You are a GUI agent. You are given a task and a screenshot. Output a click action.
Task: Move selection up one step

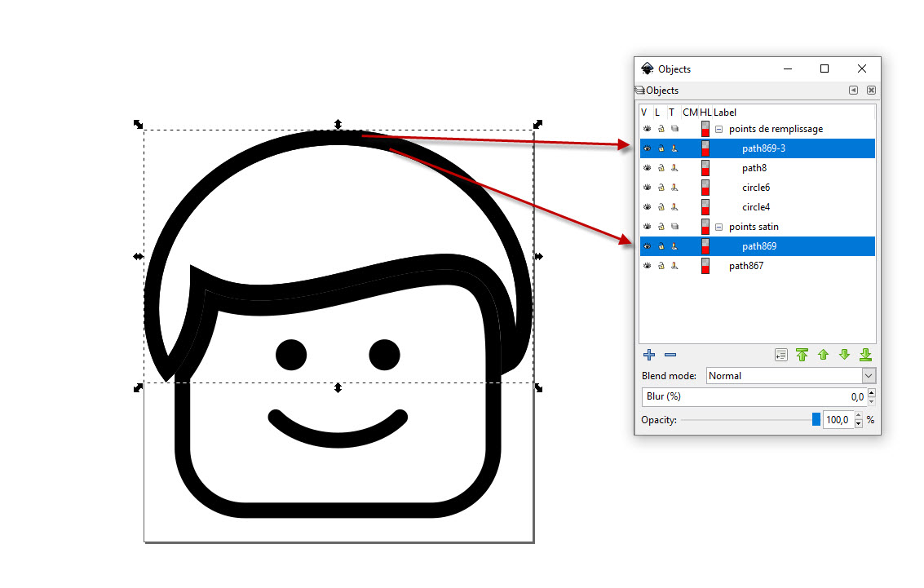[823, 355]
